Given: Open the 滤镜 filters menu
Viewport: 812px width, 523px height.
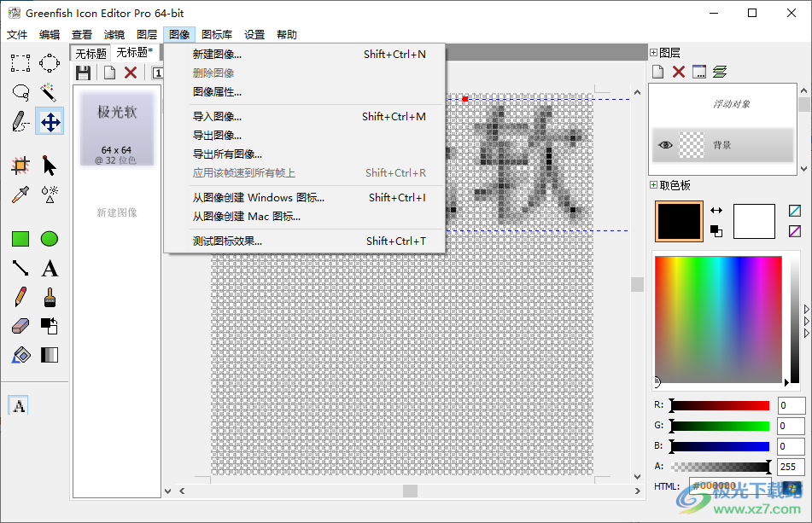Looking at the screenshot, I should point(114,34).
